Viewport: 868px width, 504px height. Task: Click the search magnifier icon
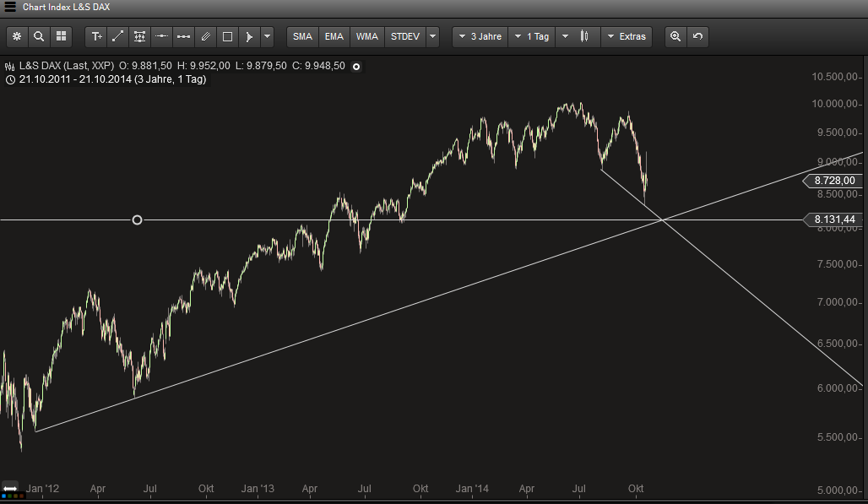pos(39,36)
